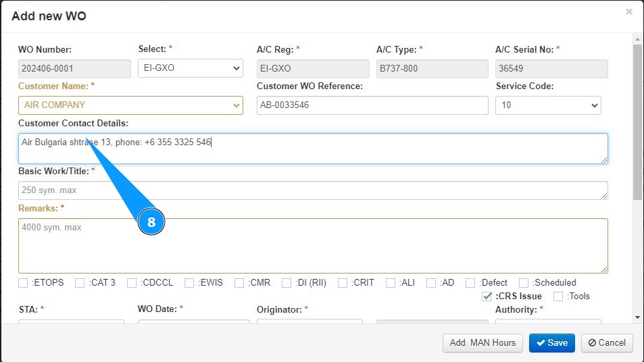Check the CDCCL option

click(x=132, y=283)
